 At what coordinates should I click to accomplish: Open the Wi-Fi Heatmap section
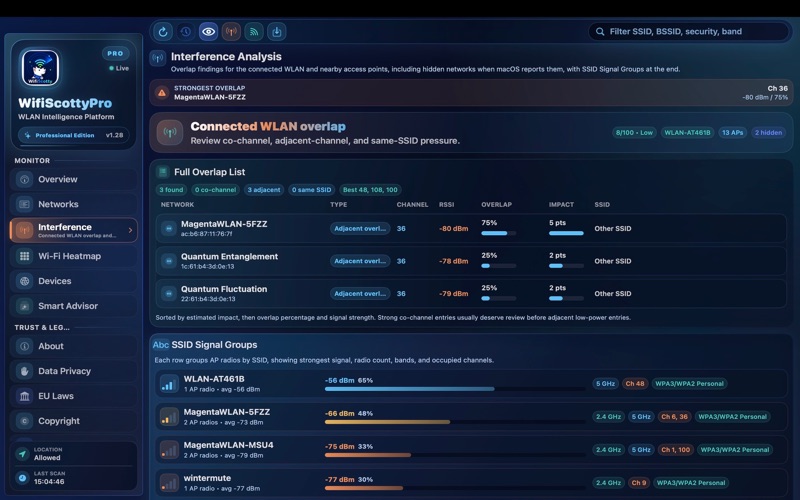(73, 256)
